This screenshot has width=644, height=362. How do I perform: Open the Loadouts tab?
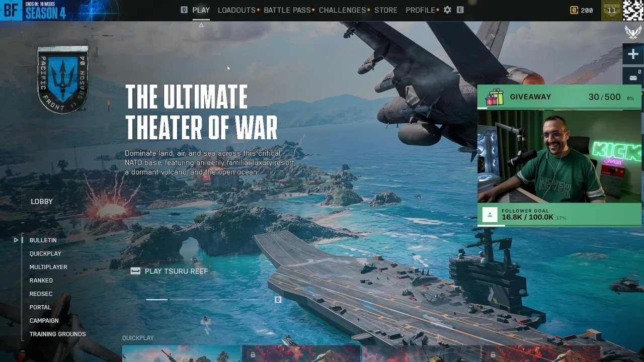(x=237, y=10)
